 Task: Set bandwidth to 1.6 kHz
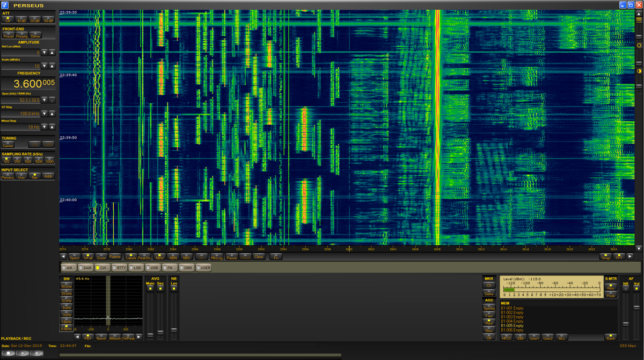[x=67, y=321]
